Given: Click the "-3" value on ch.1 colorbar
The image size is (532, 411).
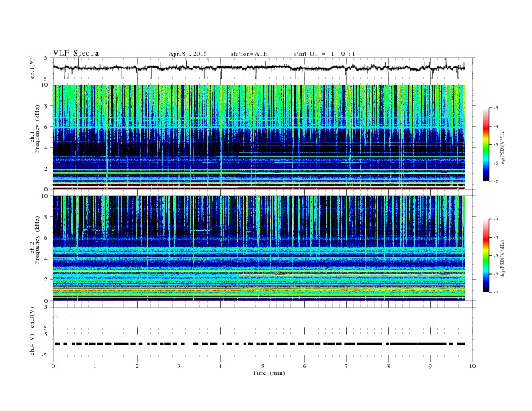Looking at the screenshot, I should 496,108.
